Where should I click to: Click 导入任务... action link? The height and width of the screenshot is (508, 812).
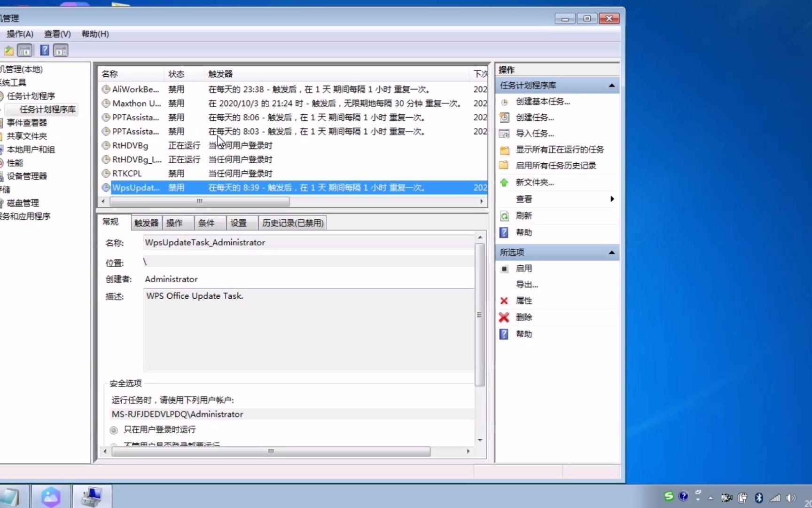[x=535, y=134]
